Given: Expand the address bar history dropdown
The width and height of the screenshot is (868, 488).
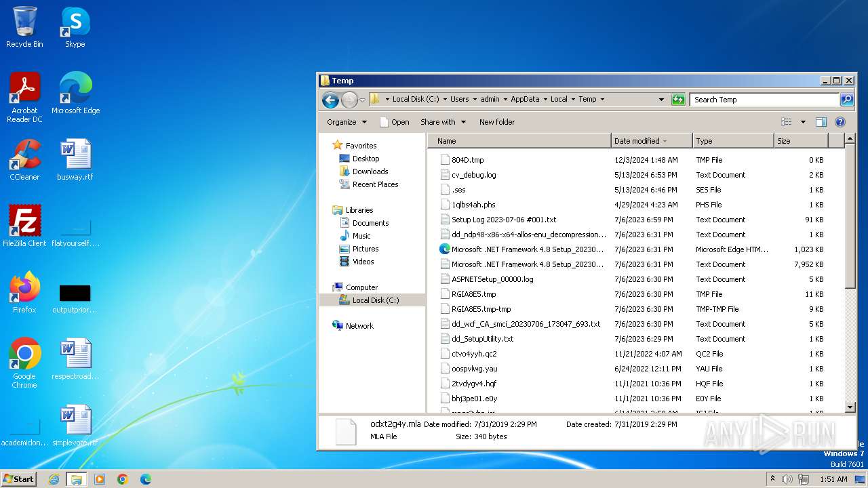Looking at the screenshot, I should click(661, 100).
